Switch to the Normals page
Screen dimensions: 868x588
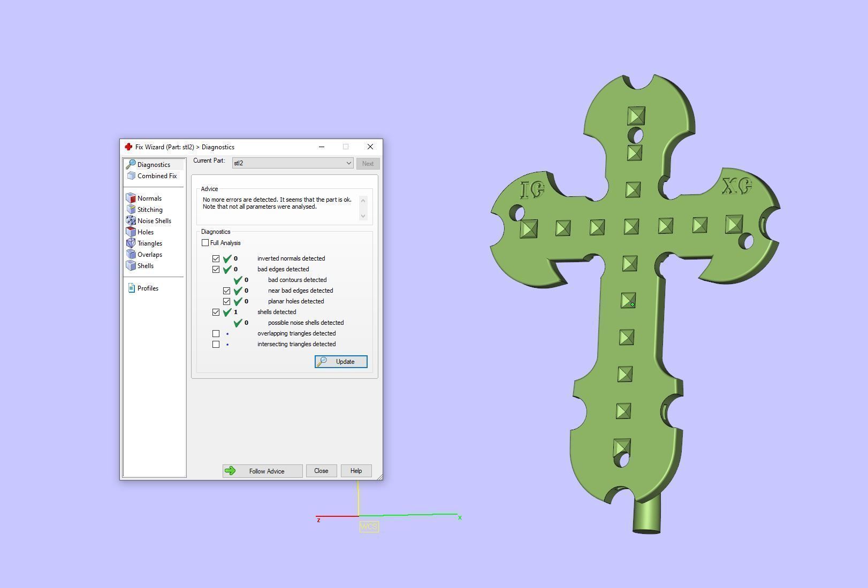coord(149,198)
